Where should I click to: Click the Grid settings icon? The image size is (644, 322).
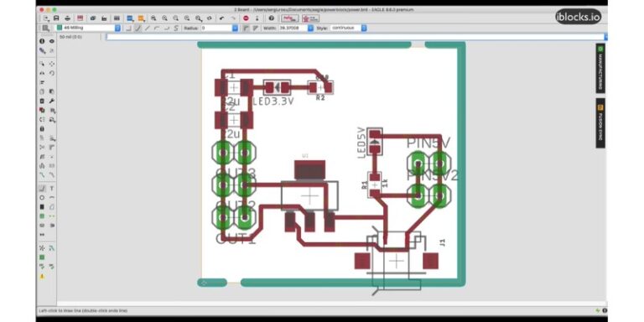click(x=45, y=28)
